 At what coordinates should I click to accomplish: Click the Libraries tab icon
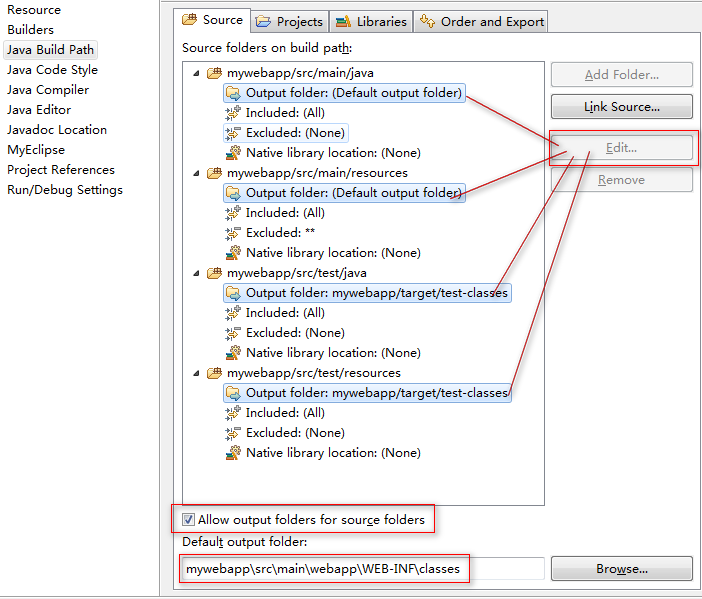point(343,21)
